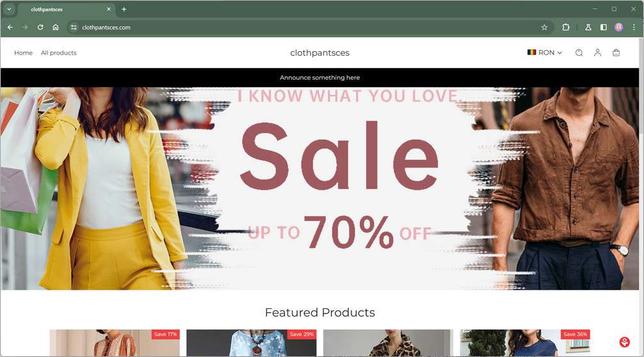Open the Chrome Labs flask icon
The height and width of the screenshot is (357, 644).
[x=588, y=27]
